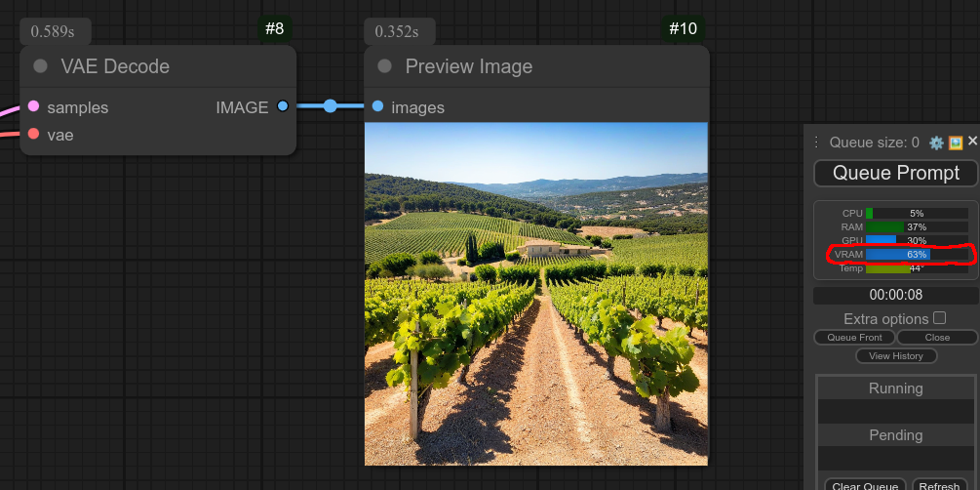Click the vineyard preview image
Image resolution: width=980 pixels, height=490 pixels.
[x=535, y=293]
